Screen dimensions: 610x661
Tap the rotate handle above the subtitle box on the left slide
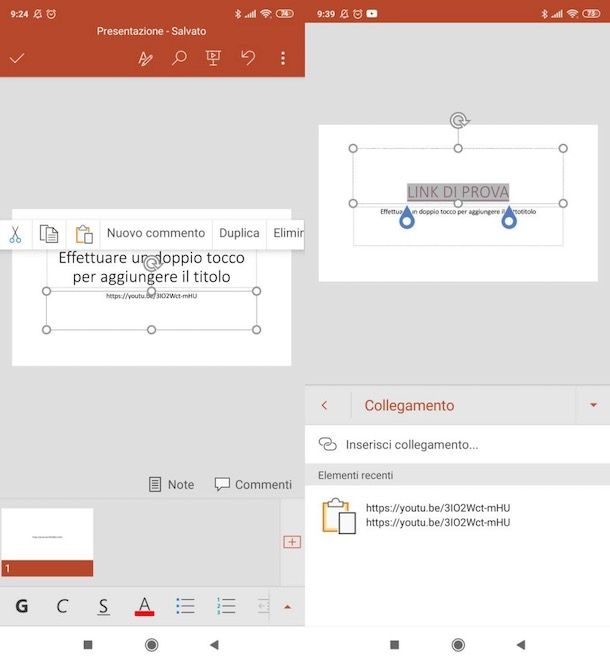(x=152, y=264)
